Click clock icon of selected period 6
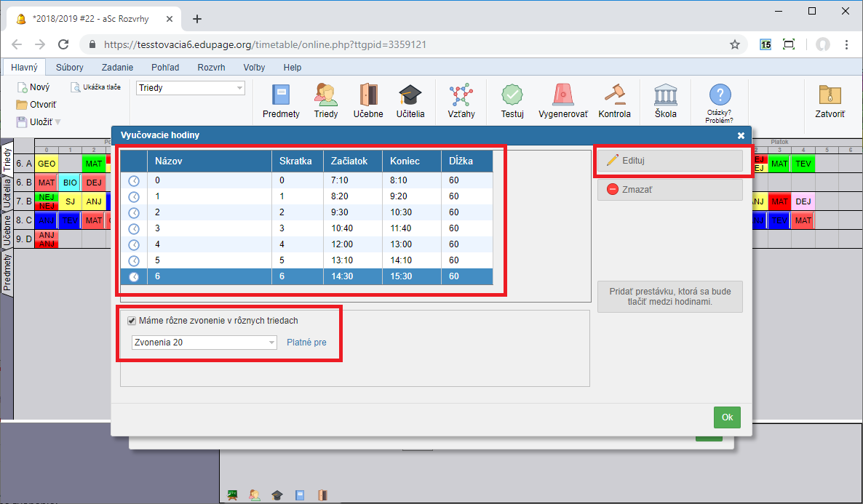 coord(134,277)
